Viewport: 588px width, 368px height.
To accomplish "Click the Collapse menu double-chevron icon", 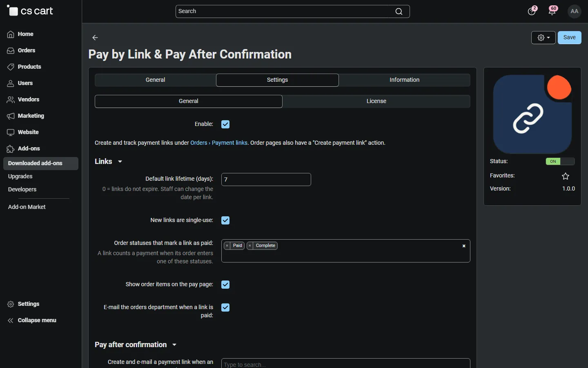I will (x=11, y=321).
